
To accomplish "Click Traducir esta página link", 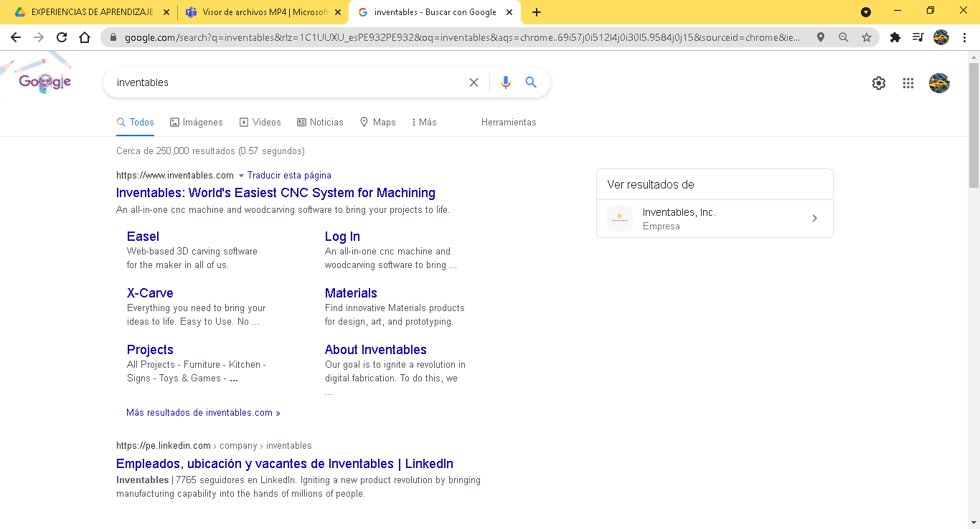I will (x=289, y=176).
